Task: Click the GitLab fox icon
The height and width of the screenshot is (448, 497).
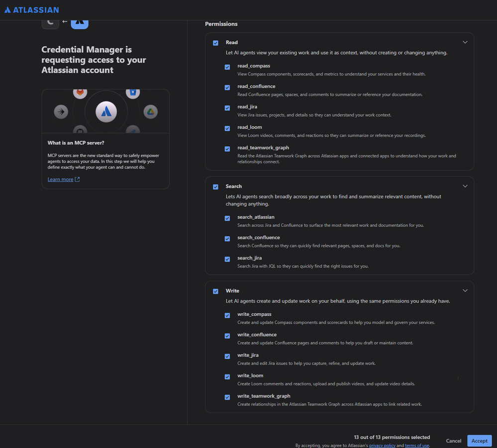Action: (80, 93)
